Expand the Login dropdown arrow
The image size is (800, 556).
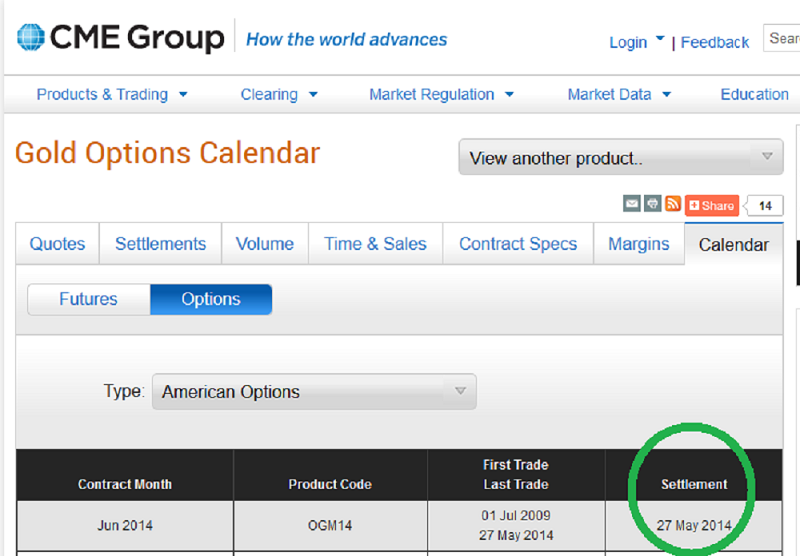click(x=660, y=41)
